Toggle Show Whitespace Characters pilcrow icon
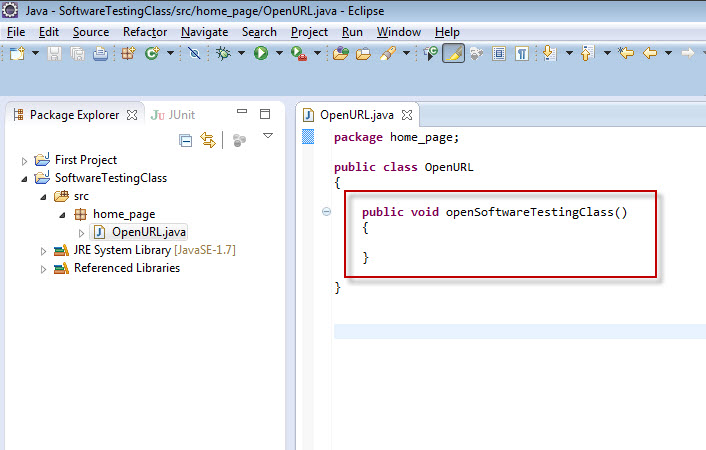This screenshot has height=450, width=706. tap(522, 54)
